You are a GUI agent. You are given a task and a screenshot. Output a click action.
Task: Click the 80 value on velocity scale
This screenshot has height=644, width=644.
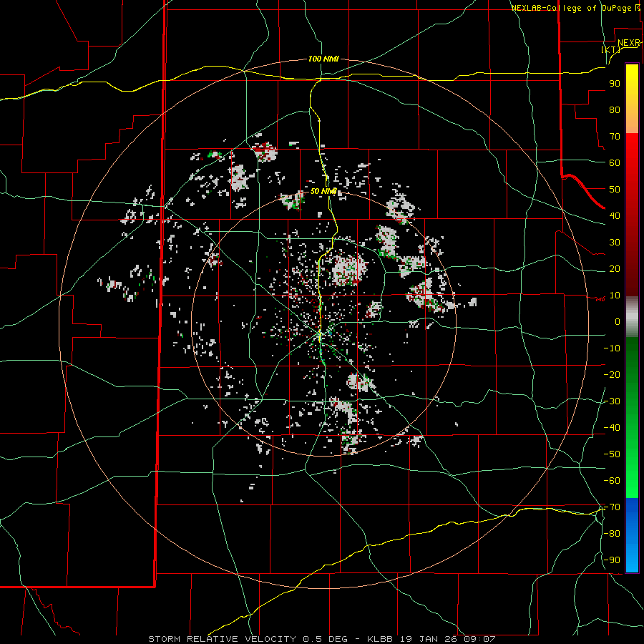click(615, 109)
